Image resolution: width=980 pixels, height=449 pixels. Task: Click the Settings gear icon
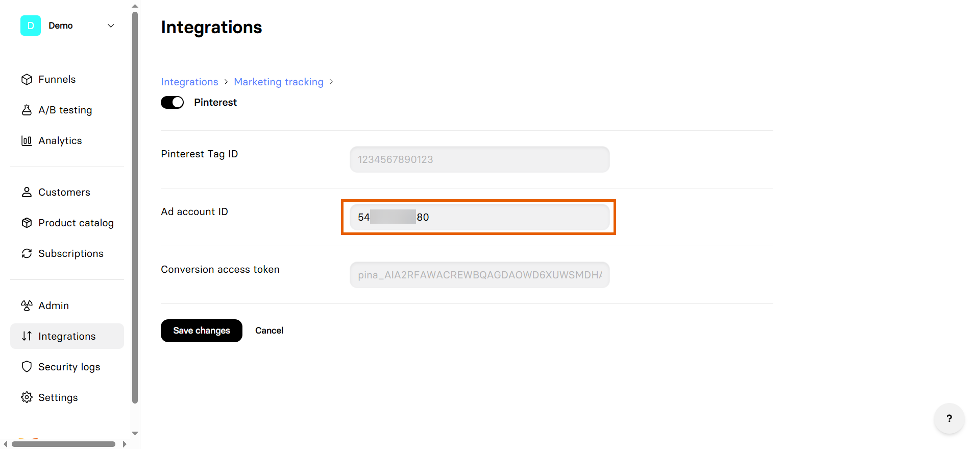(27, 397)
